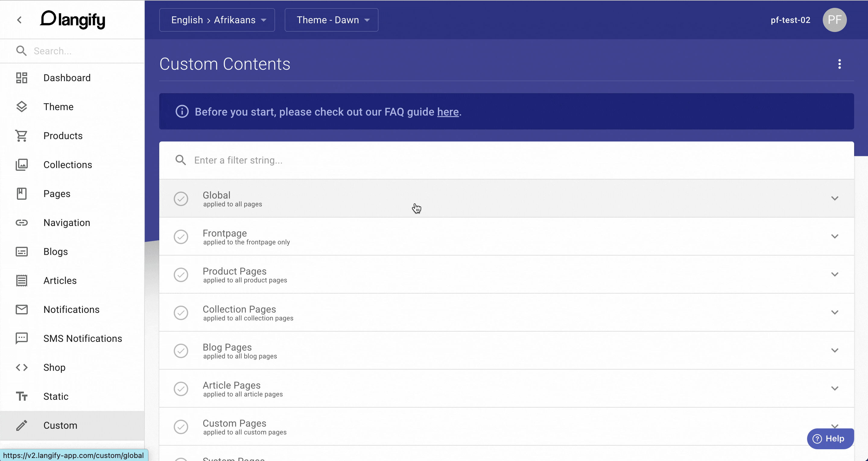Image resolution: width=868 pixels, height=461 pixels.
Task: Select the Notifications envelope icon
Action: click(x=22, y=310)
